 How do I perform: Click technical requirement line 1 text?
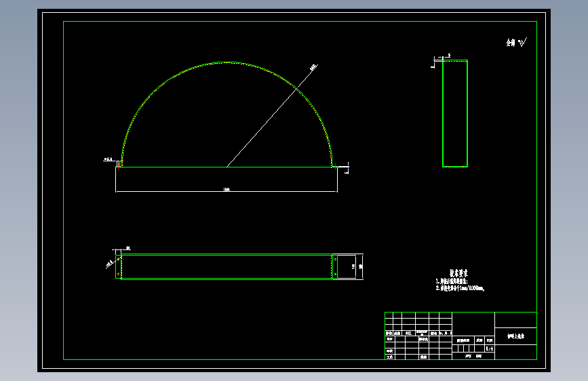(452, 281)
